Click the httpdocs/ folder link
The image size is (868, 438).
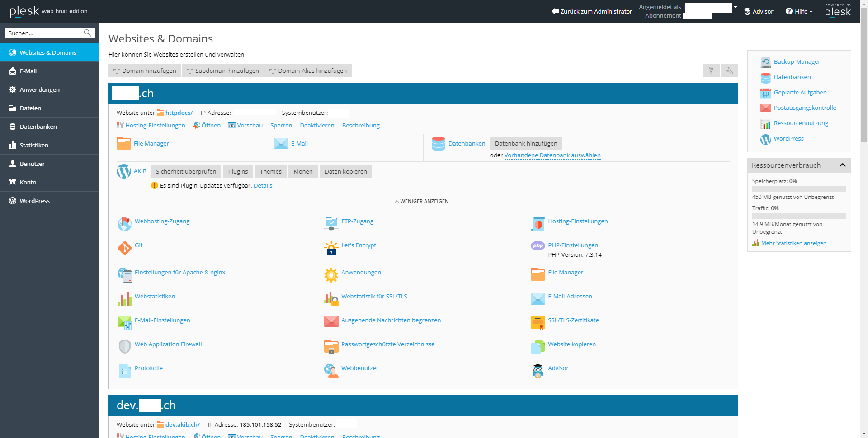pyautogui.click(x=179, y=113)
